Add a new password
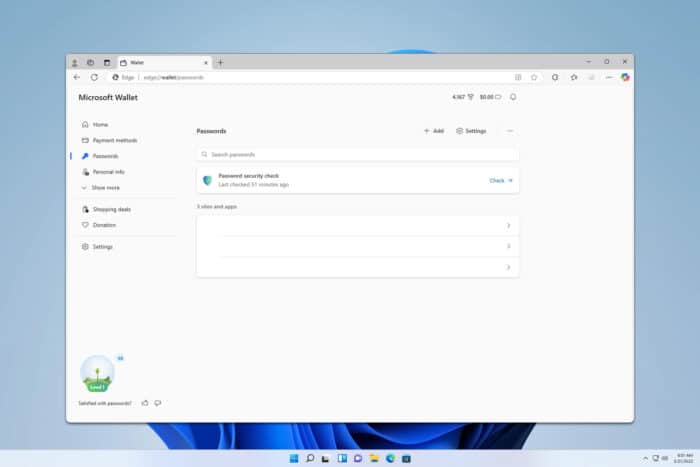Image resolution: width=700 pixels, height=467 pixels. coord(433,131)
